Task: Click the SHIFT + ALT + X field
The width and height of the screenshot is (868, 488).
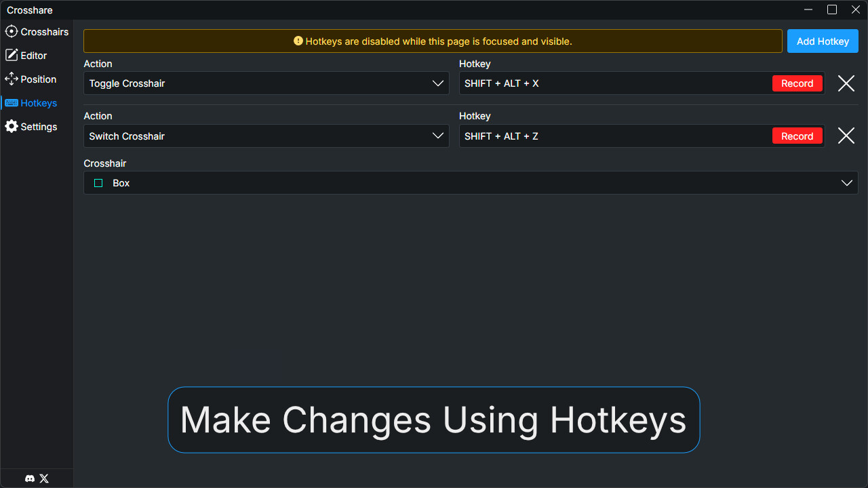Action: pos(610,83)
